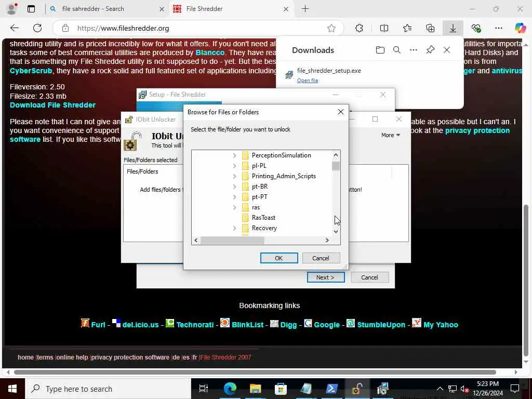Open the Collections icon
532x399 pixels.
pyautogui.click(x=430, y=28)
